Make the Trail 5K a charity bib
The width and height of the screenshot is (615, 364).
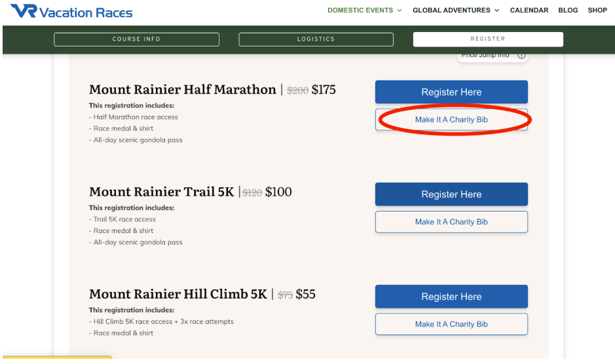[451, 222]
